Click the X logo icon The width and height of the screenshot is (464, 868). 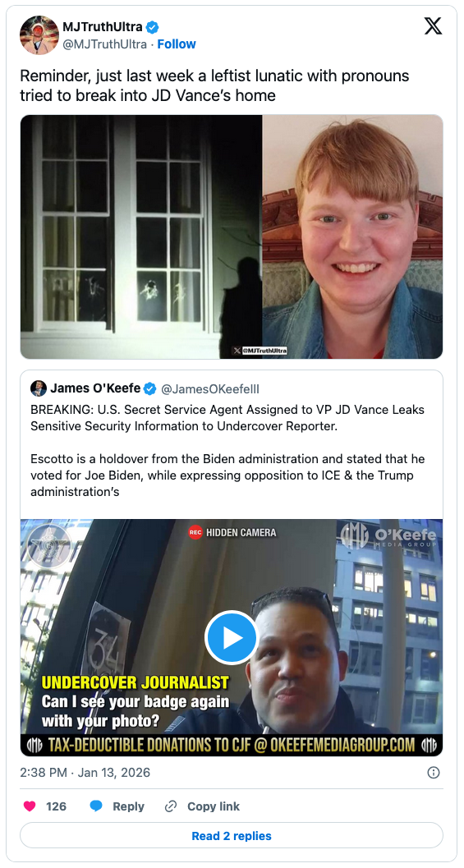(x=433, y=26)
